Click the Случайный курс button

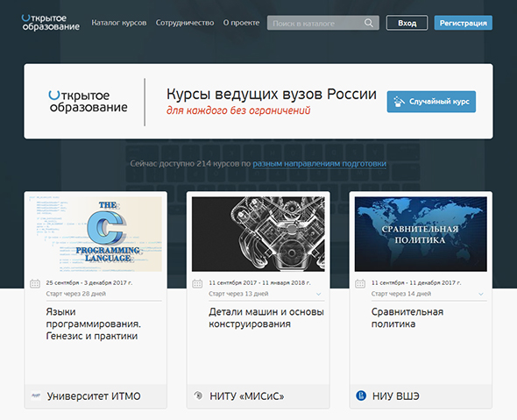(x=431, y=102)
